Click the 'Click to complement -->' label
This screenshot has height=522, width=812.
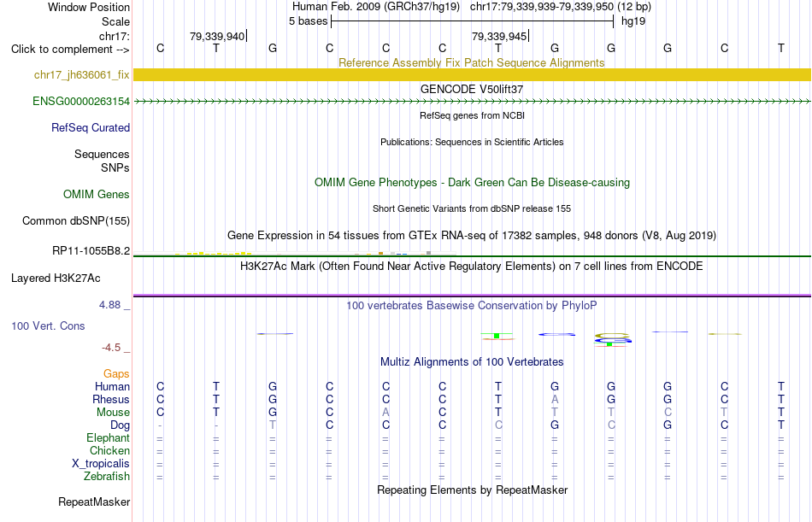(70, 50)
